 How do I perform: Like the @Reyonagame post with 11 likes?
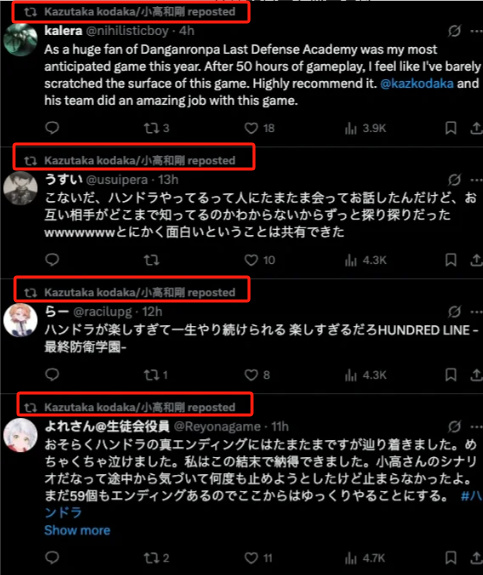(258, 558)
